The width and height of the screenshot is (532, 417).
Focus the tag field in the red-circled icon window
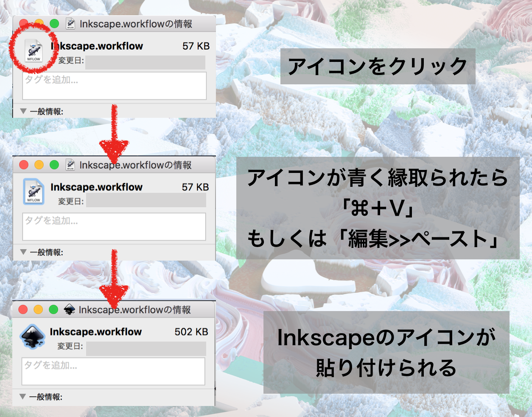point(115,86)
